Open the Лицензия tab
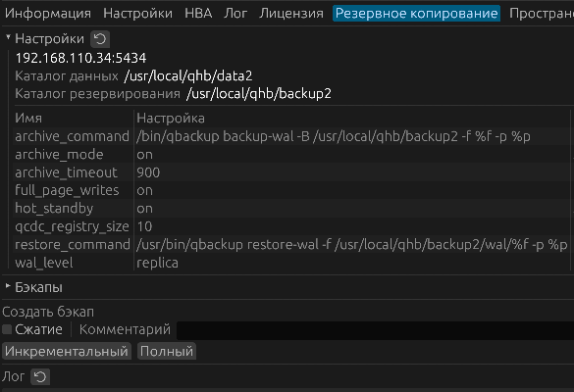The image size is (574, 392). coord(291,14)
